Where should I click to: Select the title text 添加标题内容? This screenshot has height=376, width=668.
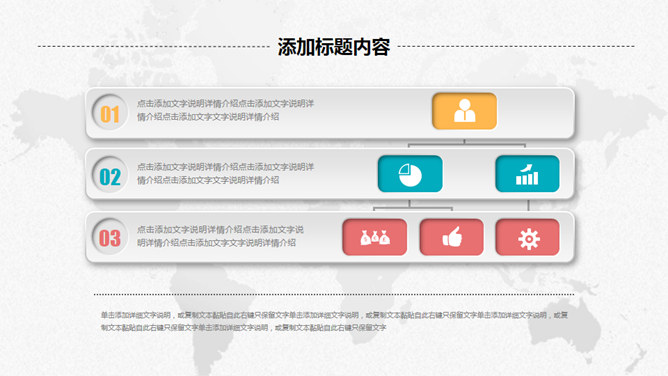pos(334,47)
